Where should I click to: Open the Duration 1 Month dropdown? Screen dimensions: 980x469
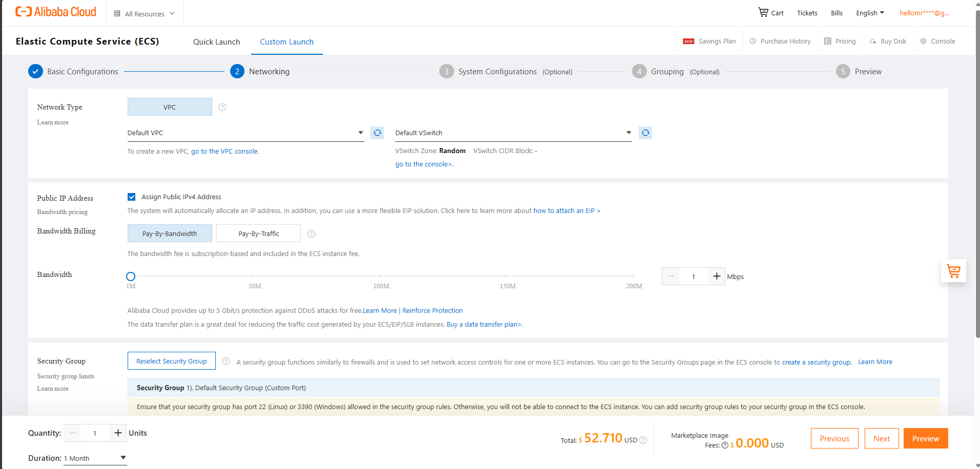95,458
